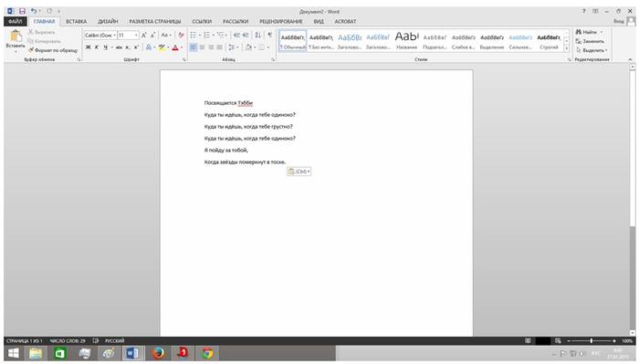Open Select (Выделить) dropdown
The image size is (639, 364).
[x=592, y=50]
